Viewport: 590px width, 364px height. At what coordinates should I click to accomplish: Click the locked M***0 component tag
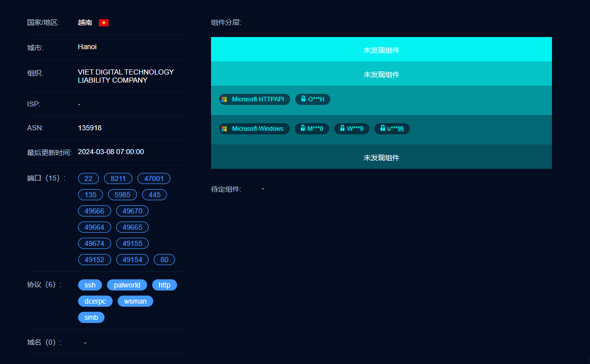click(x=312, y=129)
